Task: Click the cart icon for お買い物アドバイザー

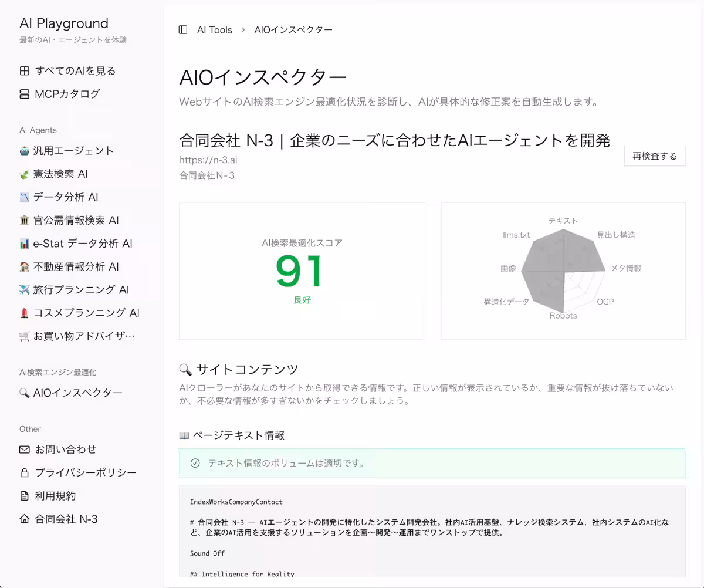Action: [23, 336]
